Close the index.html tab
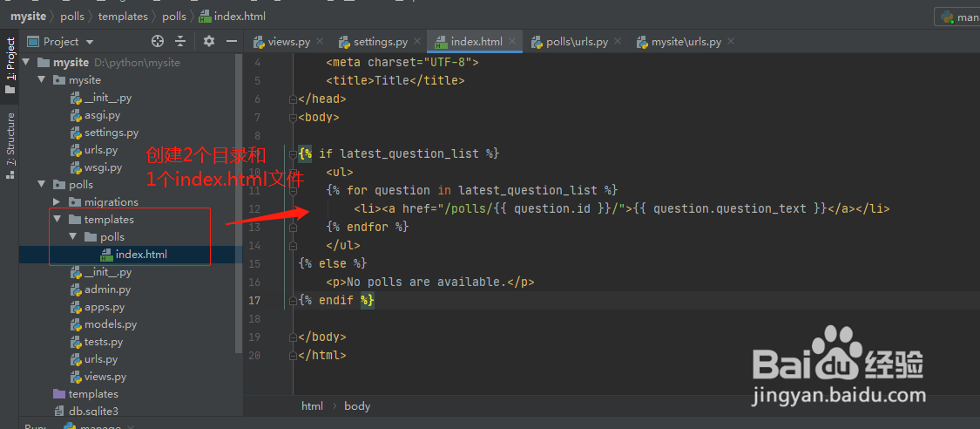 point(512,42)
